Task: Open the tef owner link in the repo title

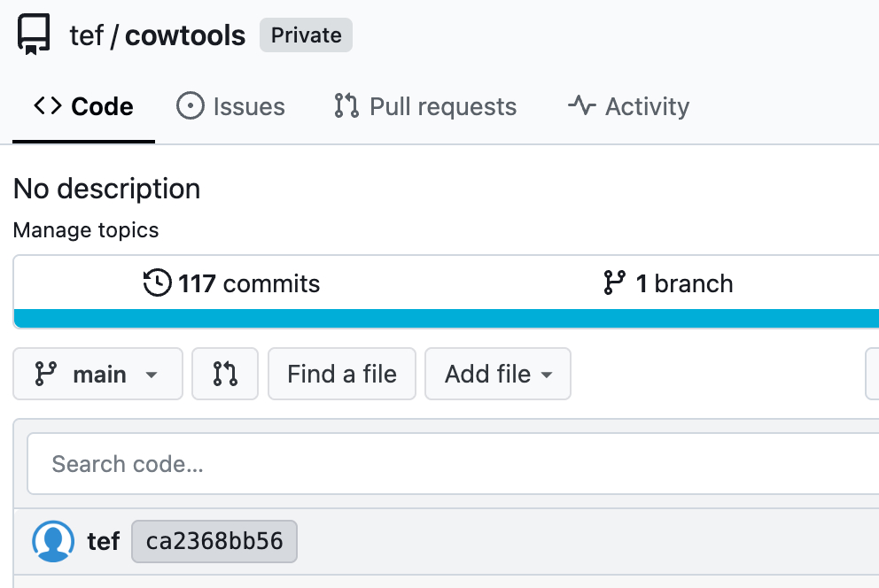Action: coord(86,35)
